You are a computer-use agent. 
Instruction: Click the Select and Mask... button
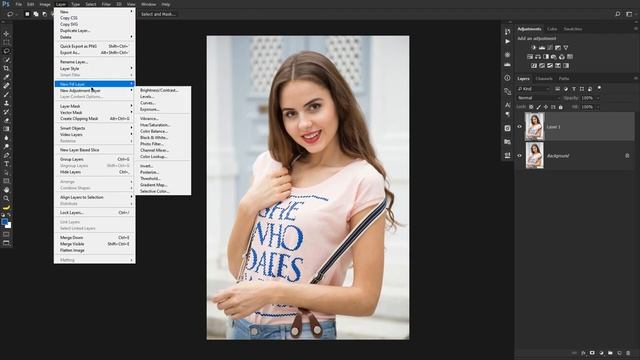tap(158, 14)
